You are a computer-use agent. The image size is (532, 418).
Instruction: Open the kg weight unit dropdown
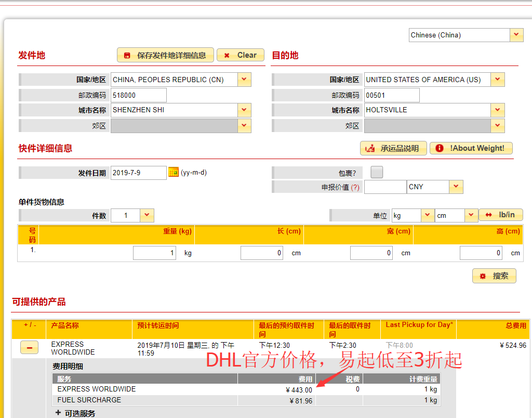(x=428, y=214)
